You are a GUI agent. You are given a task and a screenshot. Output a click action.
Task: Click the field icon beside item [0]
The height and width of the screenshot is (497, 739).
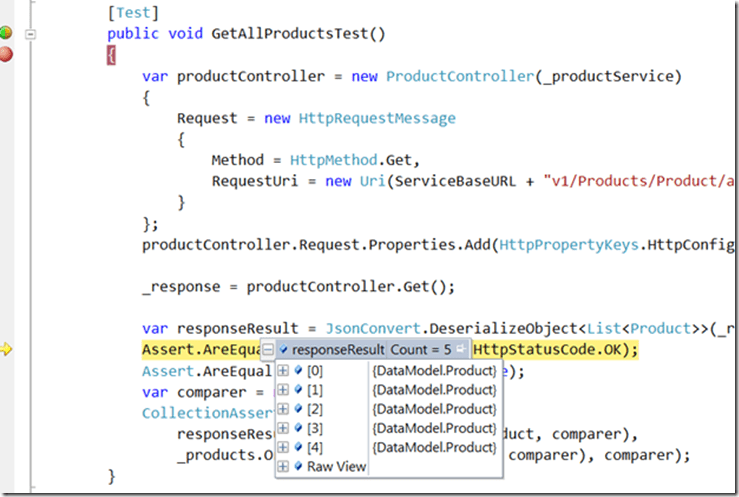point(298,371)
